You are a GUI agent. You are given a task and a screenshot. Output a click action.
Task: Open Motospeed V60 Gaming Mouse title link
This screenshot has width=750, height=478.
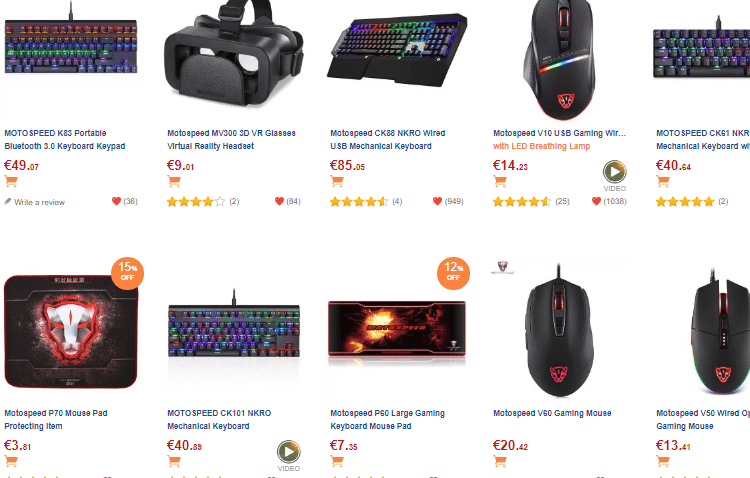[x=552, y=413]
